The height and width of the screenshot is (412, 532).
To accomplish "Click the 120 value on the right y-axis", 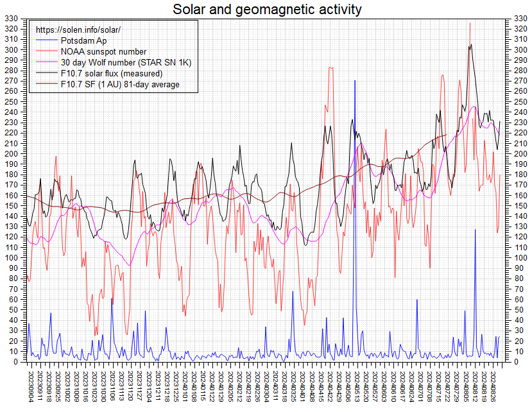I will pyautogui.click(x=521, y=237).
